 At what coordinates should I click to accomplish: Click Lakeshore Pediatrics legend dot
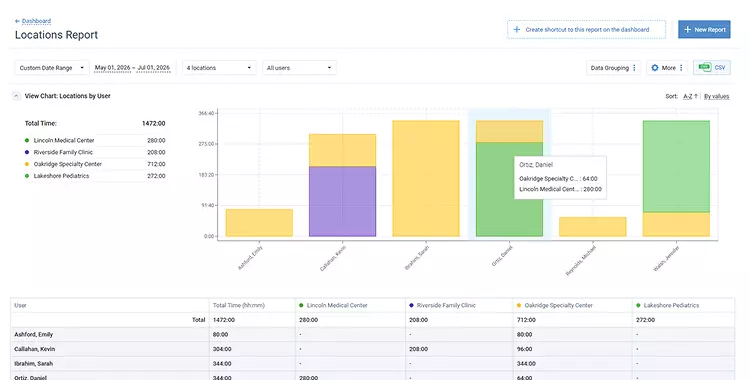coord(27,176)
